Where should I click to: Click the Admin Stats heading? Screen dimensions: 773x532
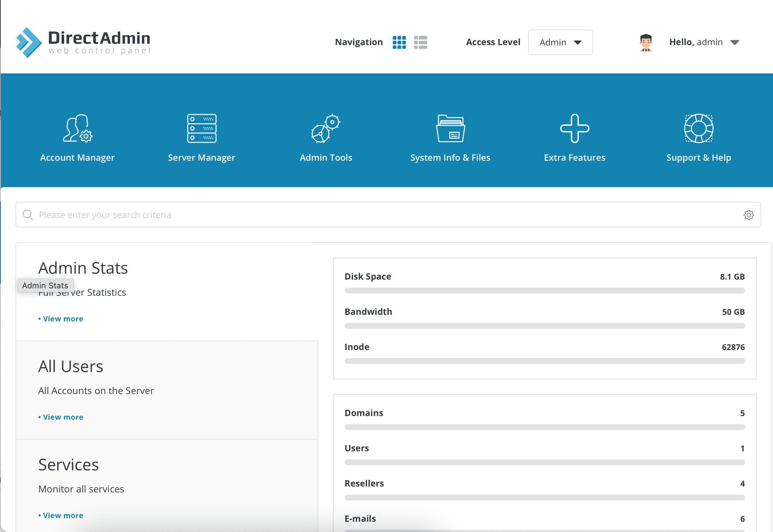(x=83, y=268)
